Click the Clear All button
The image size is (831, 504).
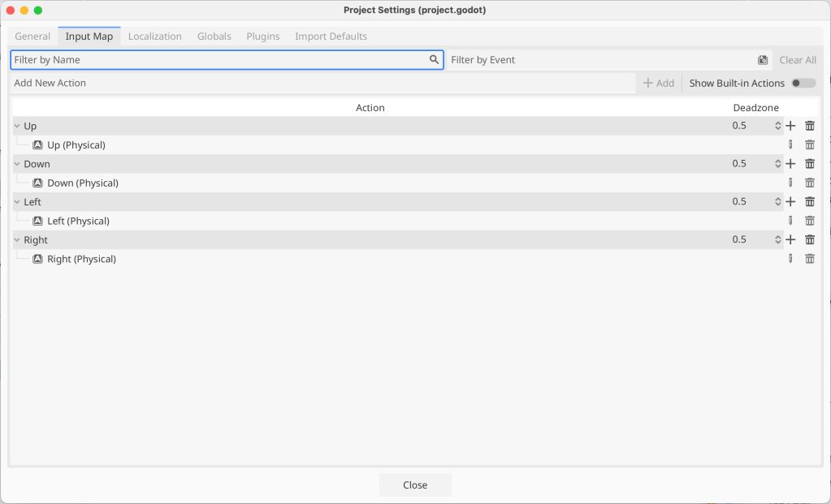click(797, 60)
